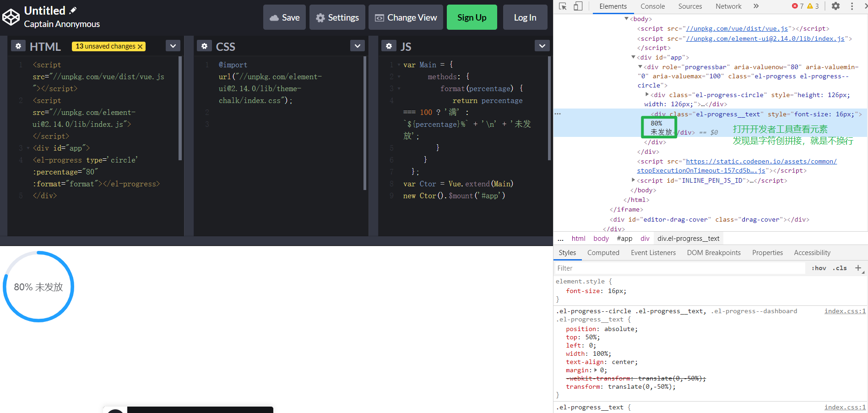The width and height of the screenshot is (868, 413).
Task: Expand the margin property in Styles panel
Action: tap(594, 370)
